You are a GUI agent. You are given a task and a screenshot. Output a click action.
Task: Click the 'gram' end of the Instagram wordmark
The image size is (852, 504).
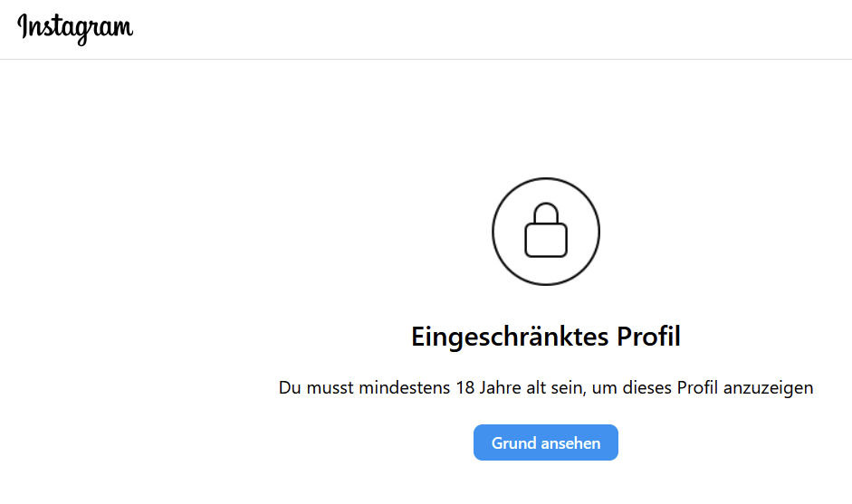109,30
